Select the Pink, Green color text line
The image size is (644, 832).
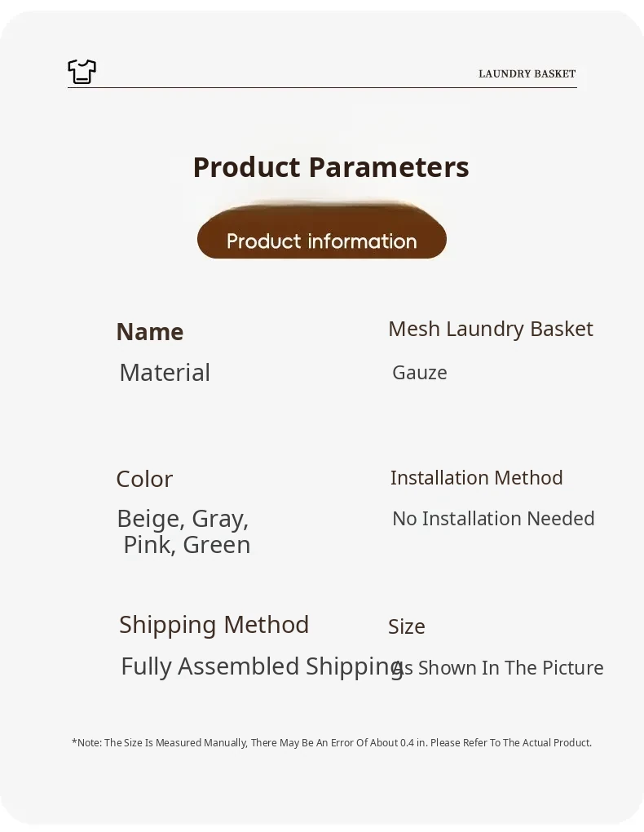coord(187,545)
